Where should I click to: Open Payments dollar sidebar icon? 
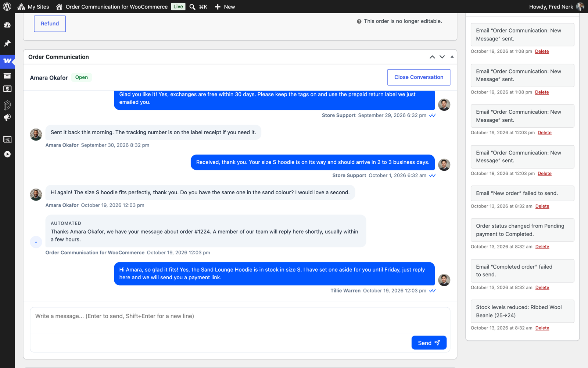pyautogui.click(x=7, y=89)
